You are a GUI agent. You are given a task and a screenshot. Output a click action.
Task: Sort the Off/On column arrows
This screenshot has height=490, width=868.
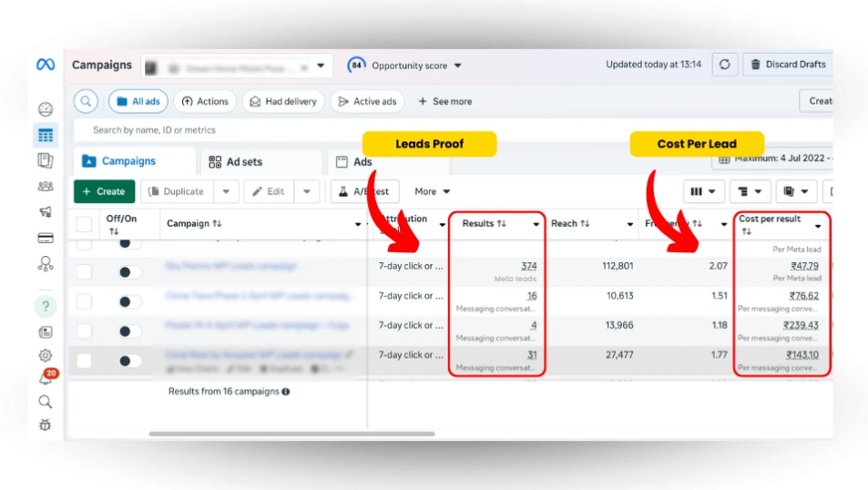click(x=114, y=231)
